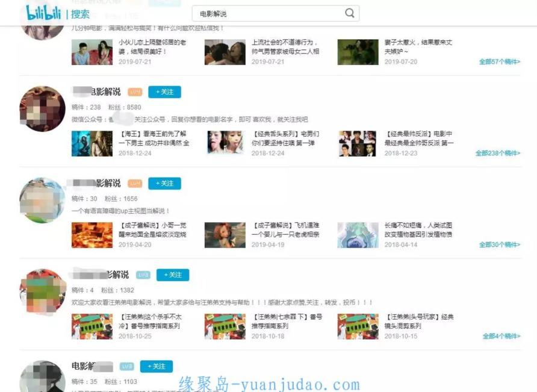Click the text 粉丝：1656
Viewport: 537px width, 392px height.
(121, 199)
